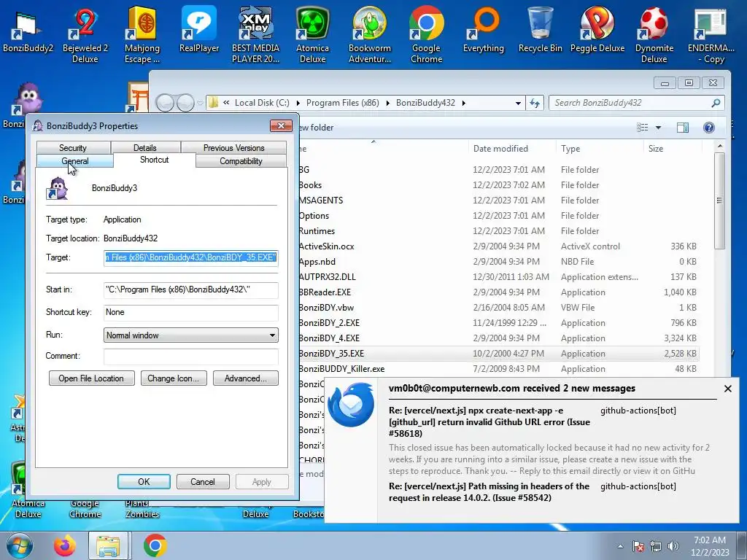
Task: Open Mahjong Escape desktop icon
Action: pyautogui.click(x=142, y=36)
